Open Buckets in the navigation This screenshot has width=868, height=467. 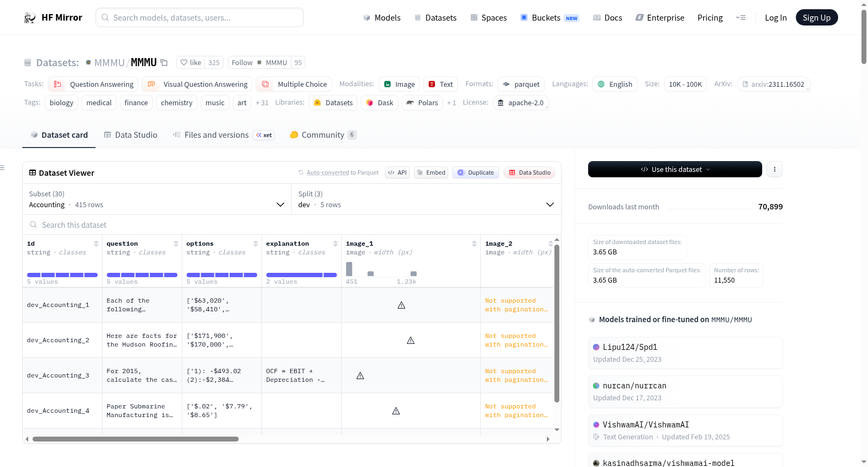tap(550, 18)
